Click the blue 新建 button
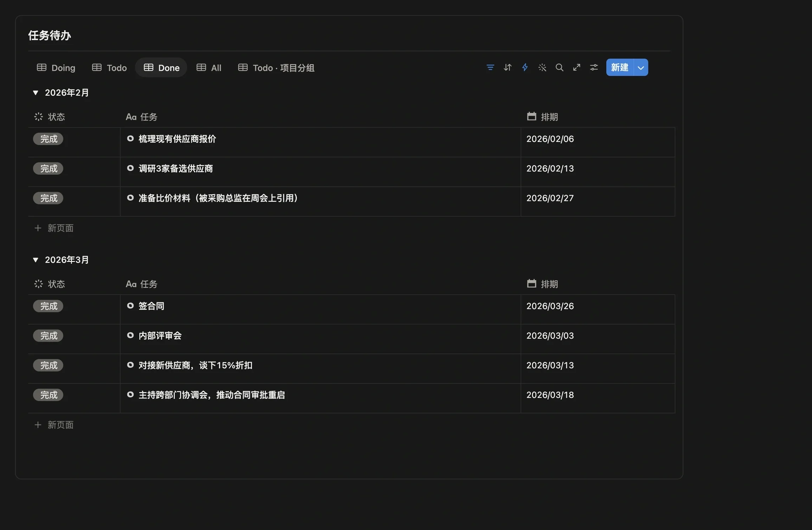This screenshot has height=530, width=812. point(620,67)
